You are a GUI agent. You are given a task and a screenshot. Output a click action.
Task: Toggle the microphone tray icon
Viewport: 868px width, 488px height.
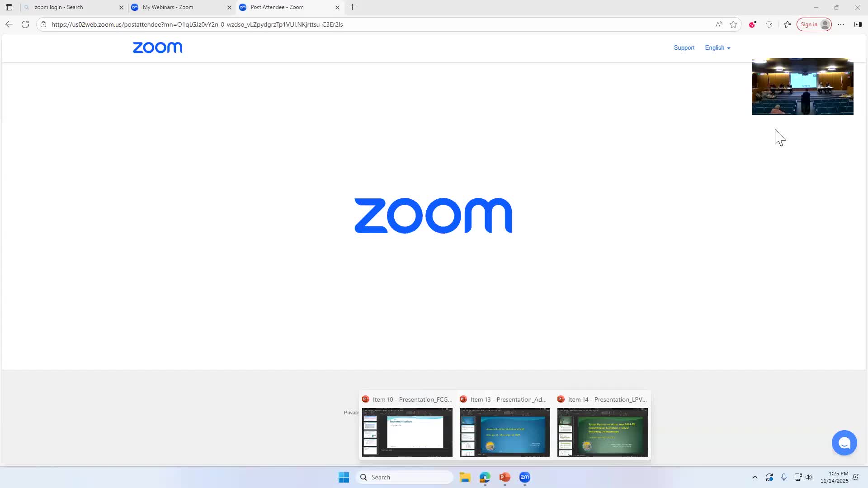(784, 477)
